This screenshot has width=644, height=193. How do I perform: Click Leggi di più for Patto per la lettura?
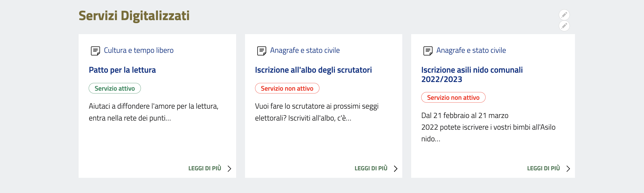(x=205, y=168)
